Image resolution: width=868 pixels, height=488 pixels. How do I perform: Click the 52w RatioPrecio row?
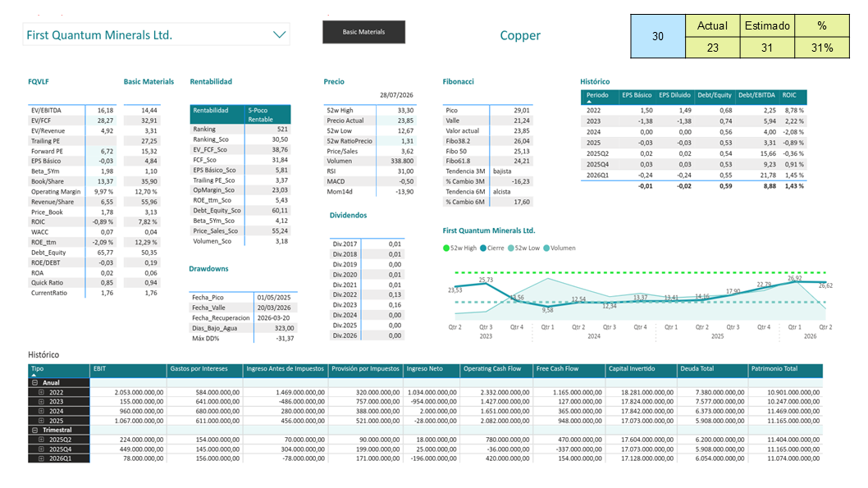(x=370, y=141)
